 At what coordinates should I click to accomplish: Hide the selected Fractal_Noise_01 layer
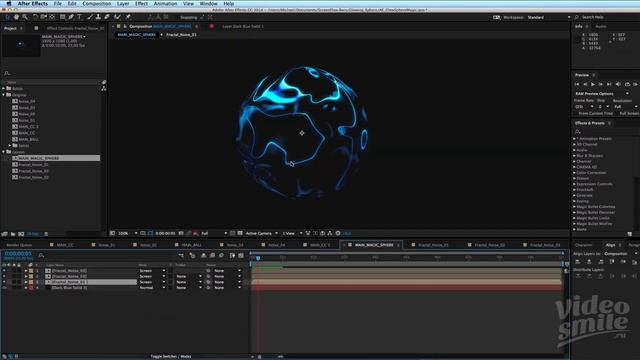pyautogui.click(x=4, y=282)
